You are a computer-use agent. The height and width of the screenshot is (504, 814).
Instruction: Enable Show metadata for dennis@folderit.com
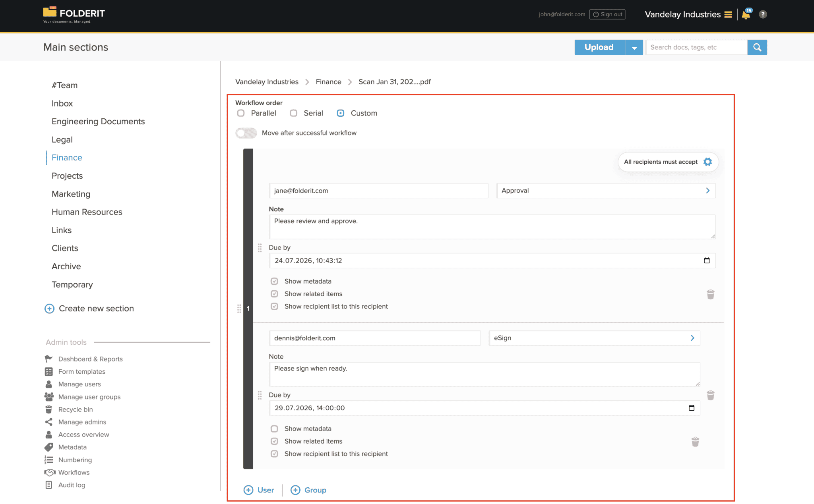point(274,429)
